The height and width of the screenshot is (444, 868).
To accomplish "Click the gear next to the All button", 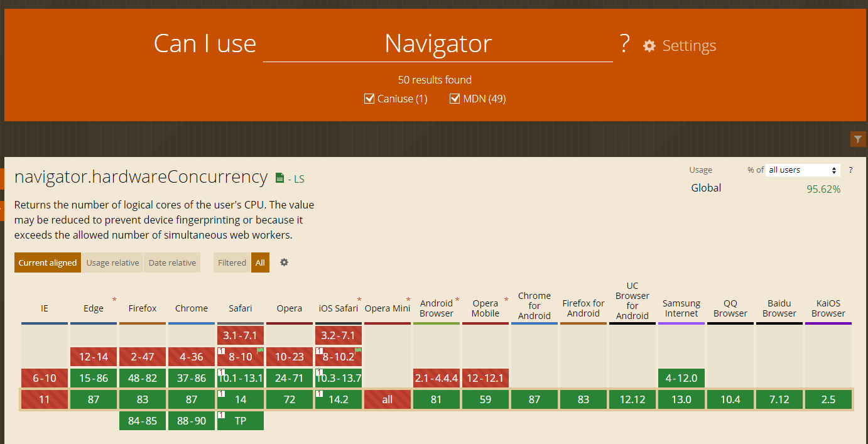I will pos(284,263).
